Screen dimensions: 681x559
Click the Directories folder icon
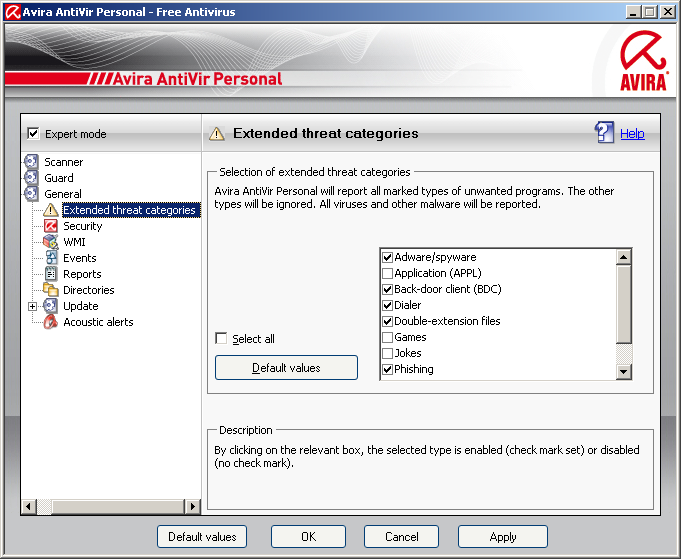click(x=50, y=290)
